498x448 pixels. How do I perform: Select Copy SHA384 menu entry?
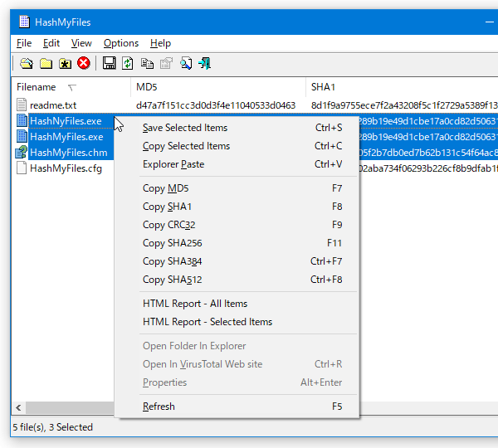[237, 261]
